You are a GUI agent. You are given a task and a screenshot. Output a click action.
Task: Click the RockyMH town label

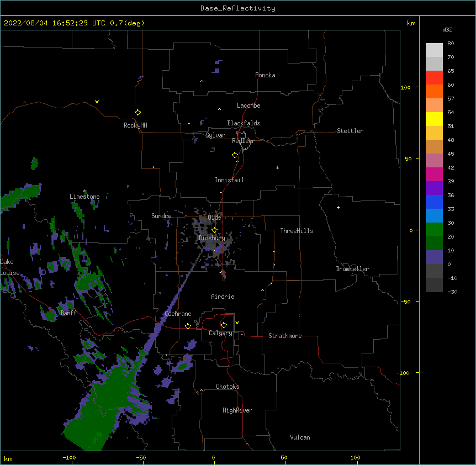tap(135, 125)
